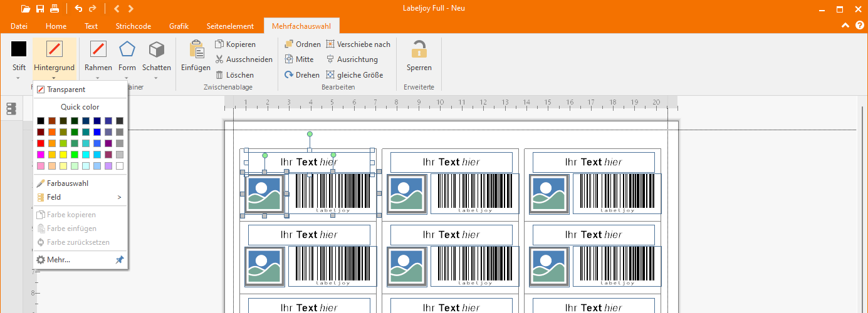Expand the Stift dropdown arrow

point(19,78)
